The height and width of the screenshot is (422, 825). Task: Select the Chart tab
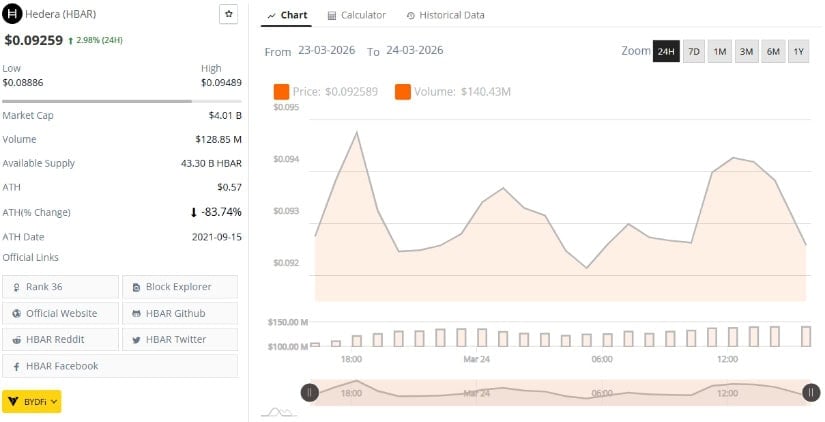(287, 15)
